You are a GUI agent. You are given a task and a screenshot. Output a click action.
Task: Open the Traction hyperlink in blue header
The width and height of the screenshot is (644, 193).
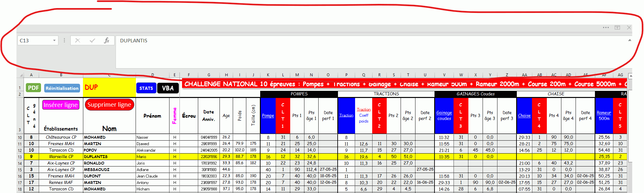(x=346, y=115)
